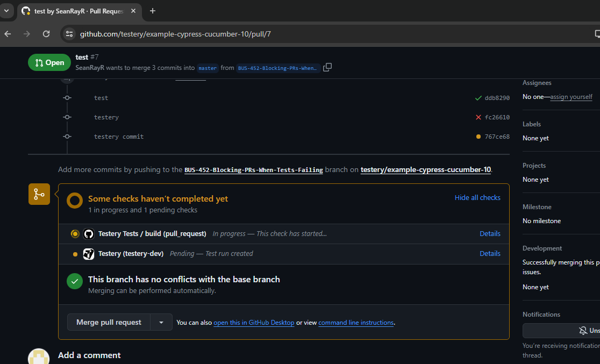The width and height of the screenshot is (600, 364).
Task: Close the 'test by SeanRayR' tab
Action: click(133, 11)
